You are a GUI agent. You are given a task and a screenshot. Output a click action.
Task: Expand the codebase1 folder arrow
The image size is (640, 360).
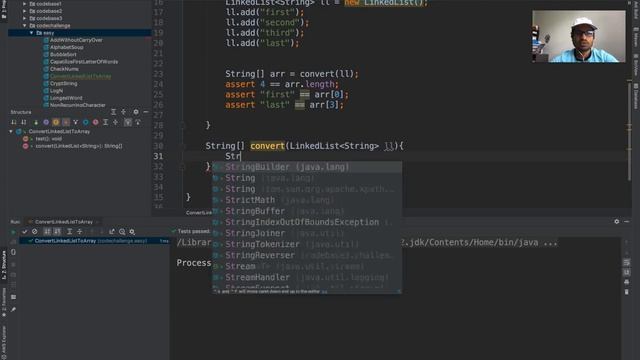24,4
